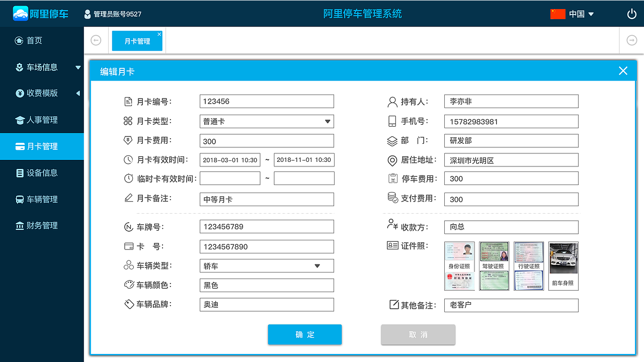Click the power logout icon

tap(632, 14)
